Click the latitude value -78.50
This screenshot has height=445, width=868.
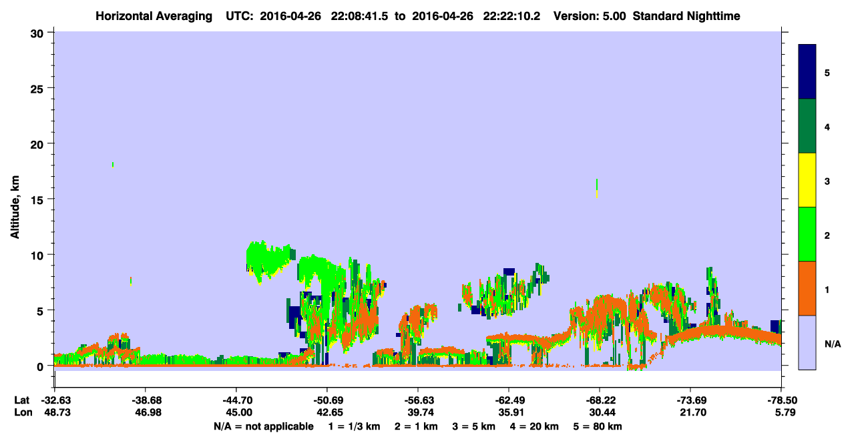point(781,400)
